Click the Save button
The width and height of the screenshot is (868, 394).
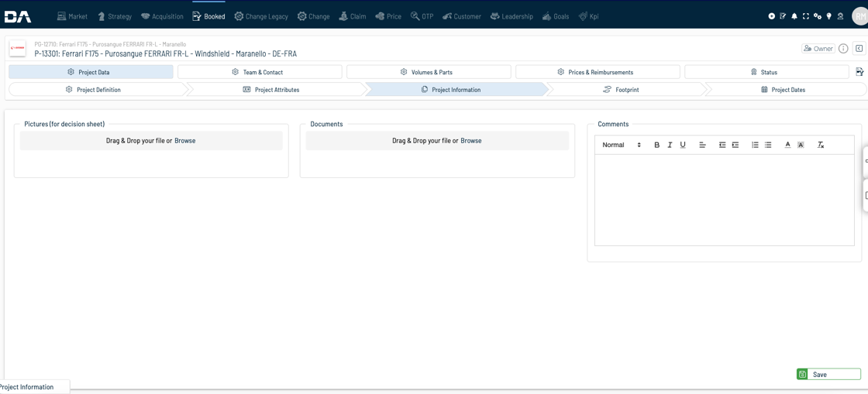[x=828, y=374]
